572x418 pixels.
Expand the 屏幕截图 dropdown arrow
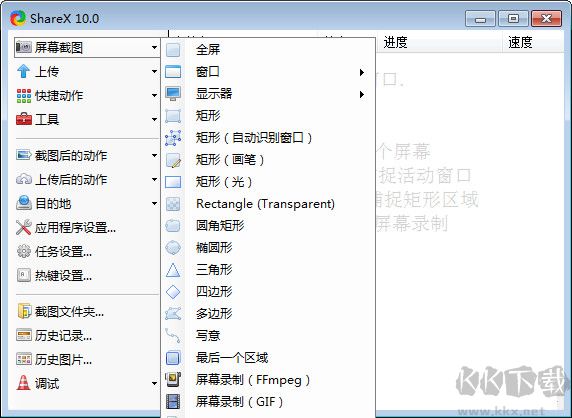[154, 47]
